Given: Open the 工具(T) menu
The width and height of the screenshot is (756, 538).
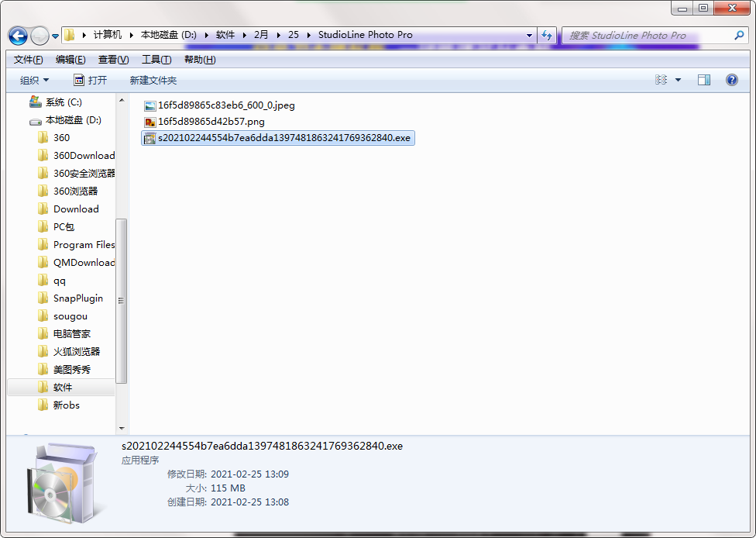Looking at the screenshot, I should (156, 60).
